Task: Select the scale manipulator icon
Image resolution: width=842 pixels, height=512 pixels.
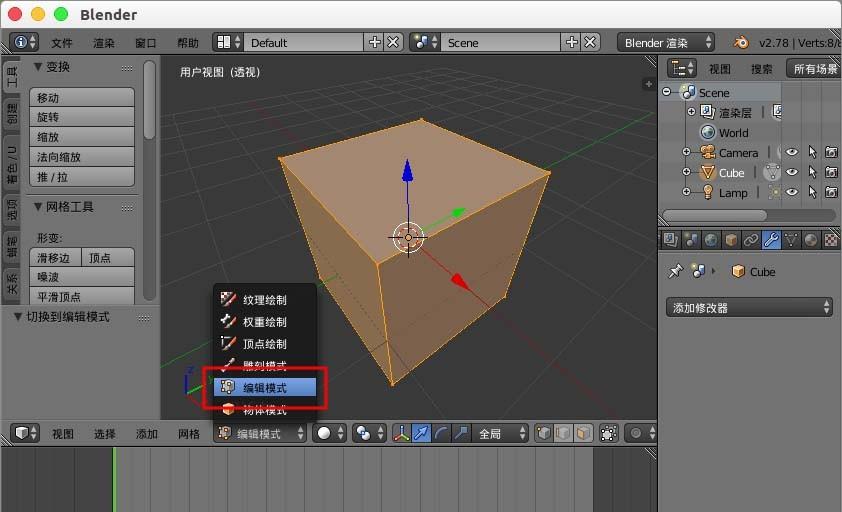Action: [x=461, y=433]
